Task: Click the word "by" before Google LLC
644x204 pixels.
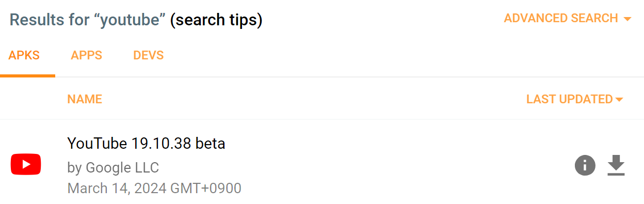Action: (74, 168)
